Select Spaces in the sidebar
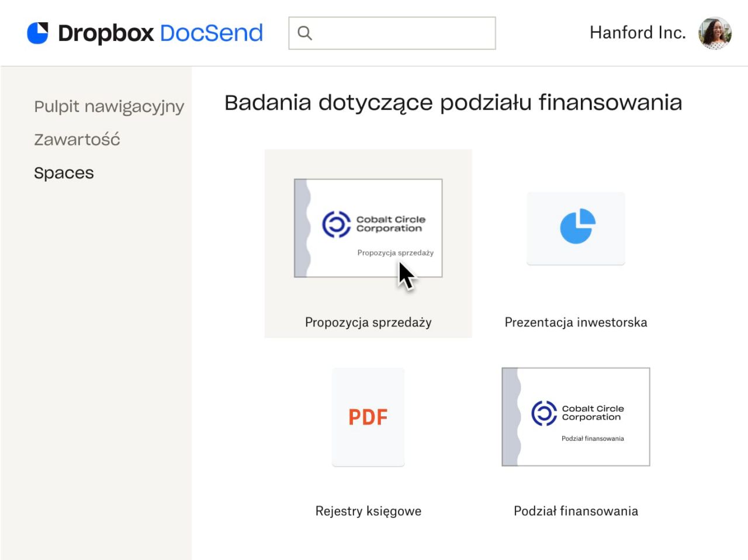Screen dimensions: 748x560 coord(64,172)
